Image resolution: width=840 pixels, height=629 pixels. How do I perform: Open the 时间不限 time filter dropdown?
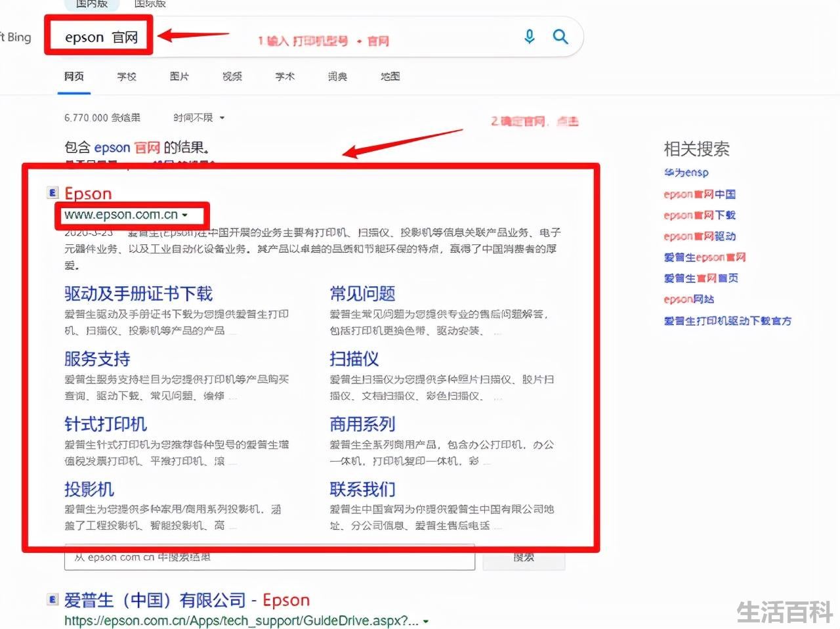point(199,118)
